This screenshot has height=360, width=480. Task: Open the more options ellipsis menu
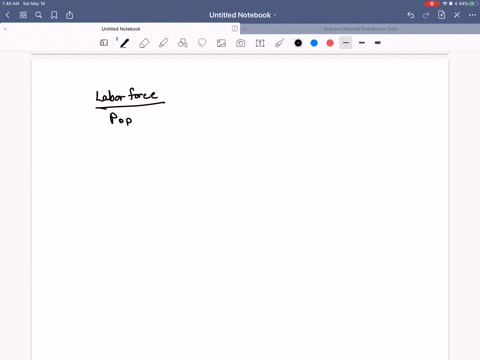tap(472, 15)
